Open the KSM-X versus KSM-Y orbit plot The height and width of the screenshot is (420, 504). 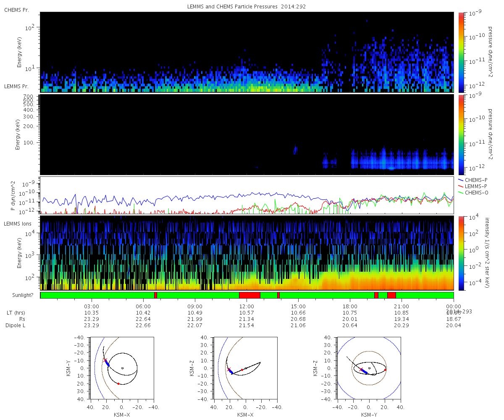click(x=122, y=367)
